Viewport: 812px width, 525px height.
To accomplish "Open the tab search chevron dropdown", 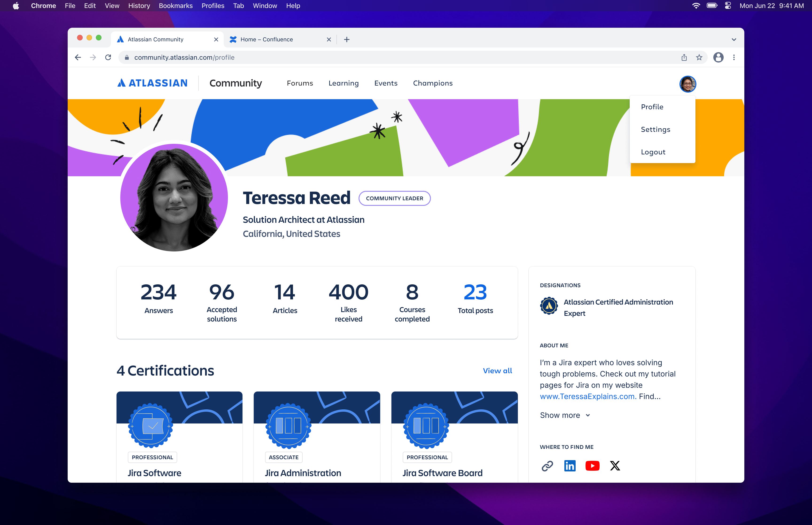I will (734, 39).
